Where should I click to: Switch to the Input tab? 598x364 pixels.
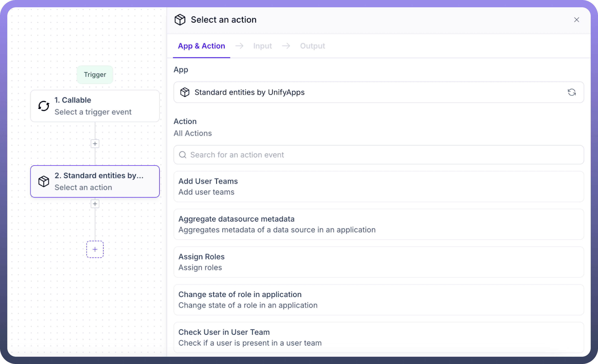tap(262, 46)
